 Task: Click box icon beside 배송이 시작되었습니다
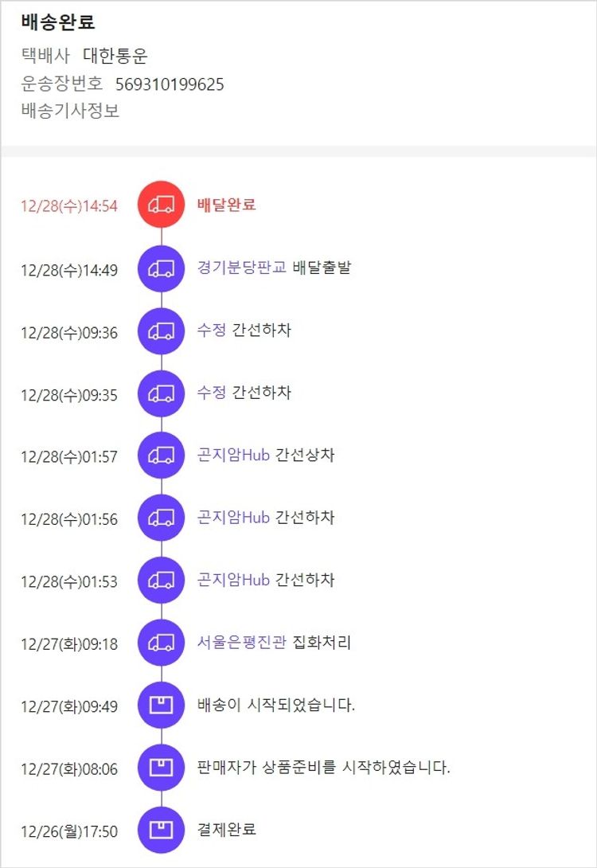(162, 706)
